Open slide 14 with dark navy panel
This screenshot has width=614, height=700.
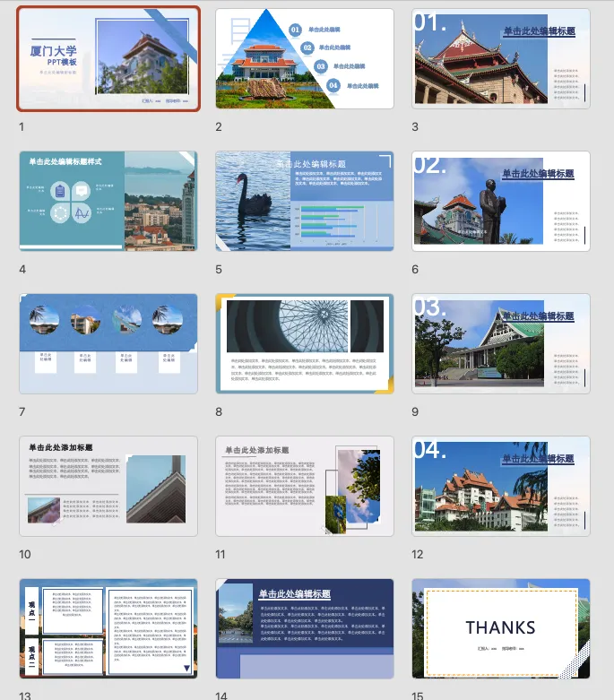tap(305, 628)
